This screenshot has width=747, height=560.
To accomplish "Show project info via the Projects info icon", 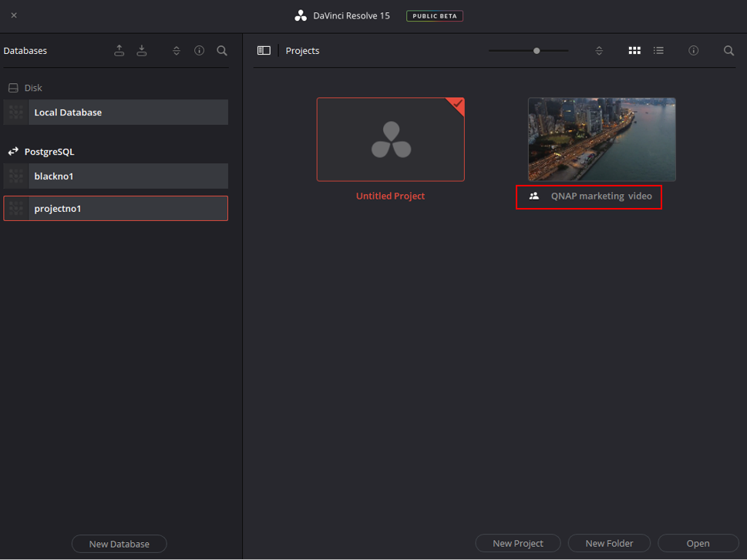I will click(694, 51).
